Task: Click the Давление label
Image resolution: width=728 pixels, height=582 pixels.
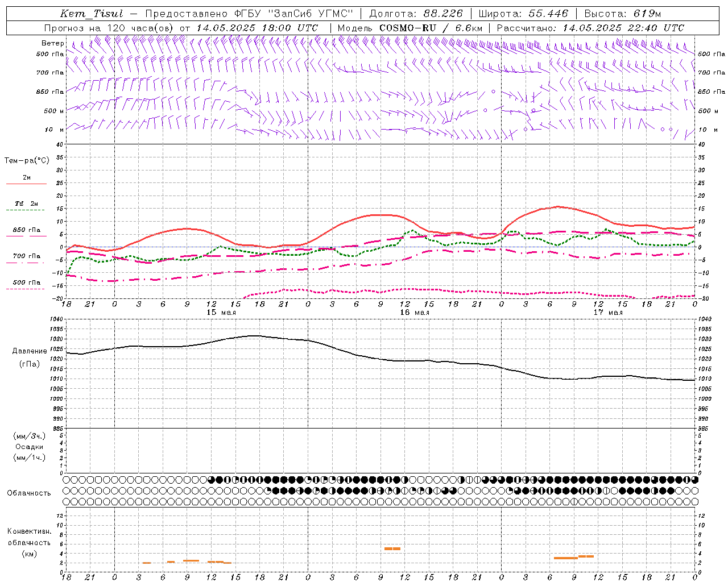Action: [x=30, y=351]
